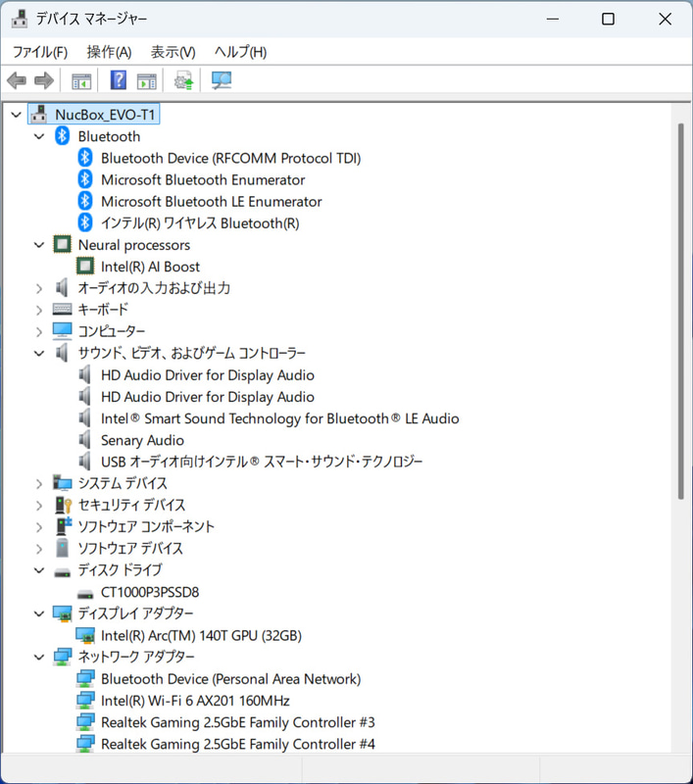Open the 表示(V) menu
The width and height of the screenshot is (693, 784).
pyautogui.click(x=173, y=52)
